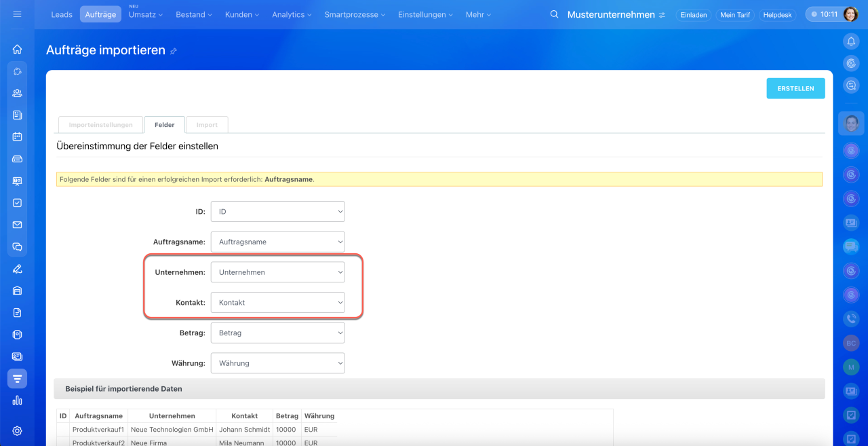
Task: Open the calendar icon in left sidebar
Action: [17, 136]
